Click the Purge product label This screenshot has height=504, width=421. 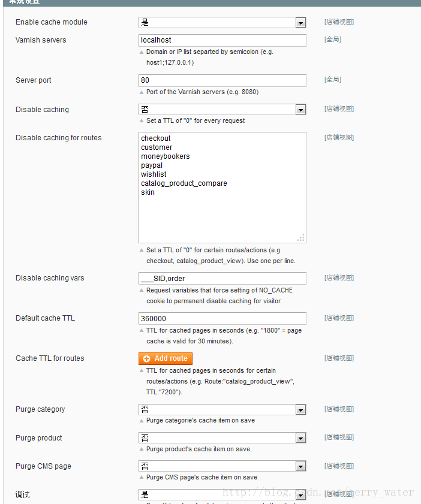(38, 438)
